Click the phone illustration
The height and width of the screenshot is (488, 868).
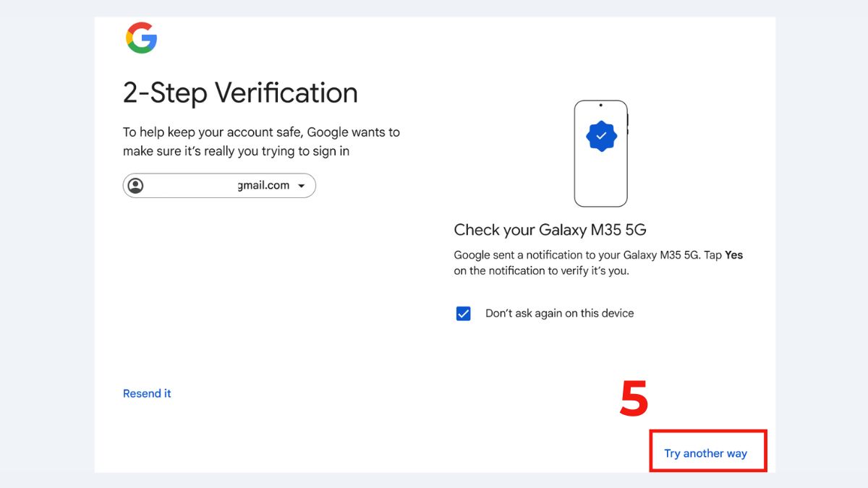coord(601,152)
